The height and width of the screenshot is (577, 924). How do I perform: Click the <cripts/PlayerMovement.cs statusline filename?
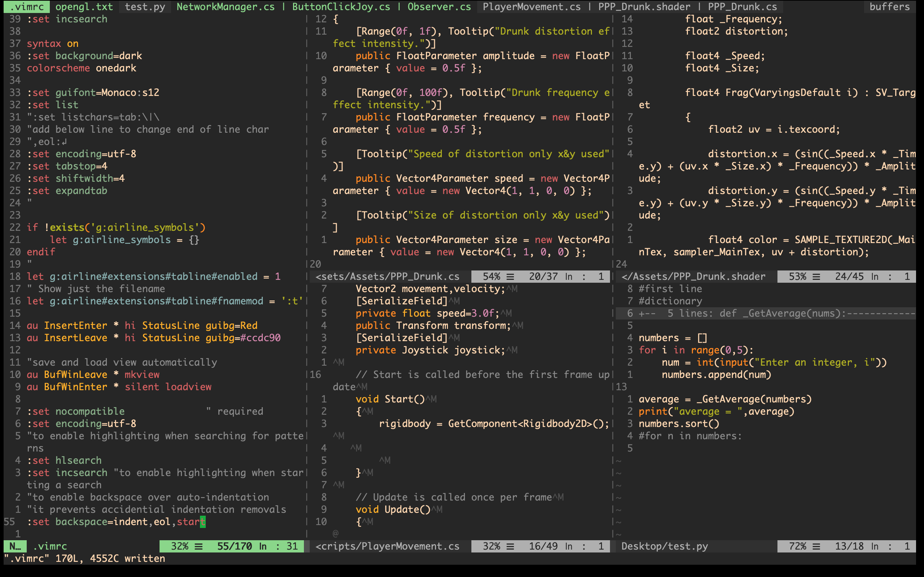pyautogui.click(x=387, y=546)
